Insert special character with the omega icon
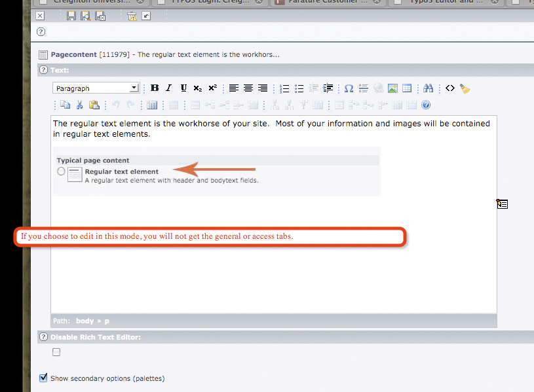 click(349, 88)
